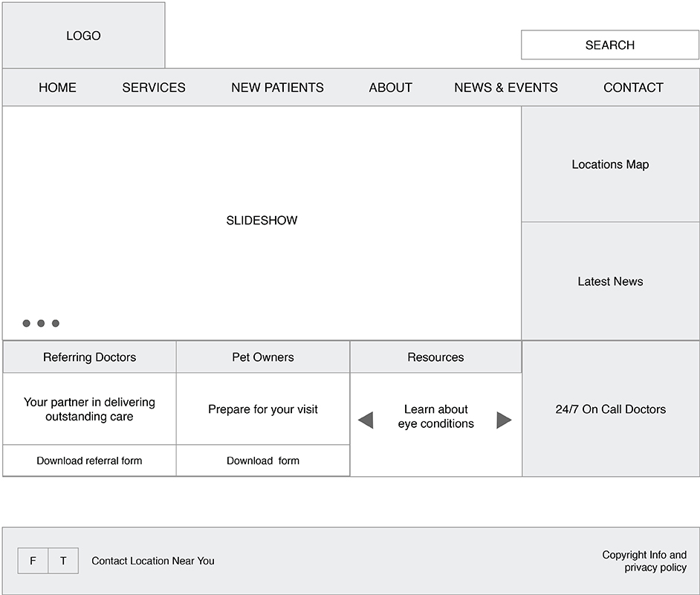The image size is (700, 595).
Task: Open the HOME menu item
Action: pos(57,88)
